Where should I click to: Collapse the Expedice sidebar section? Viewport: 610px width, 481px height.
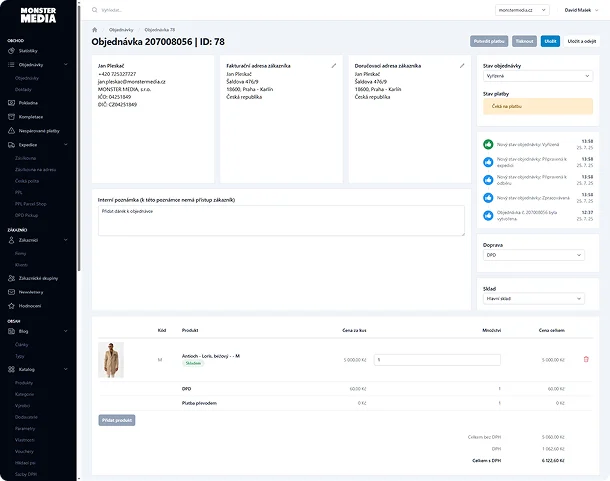click(64, 144)
